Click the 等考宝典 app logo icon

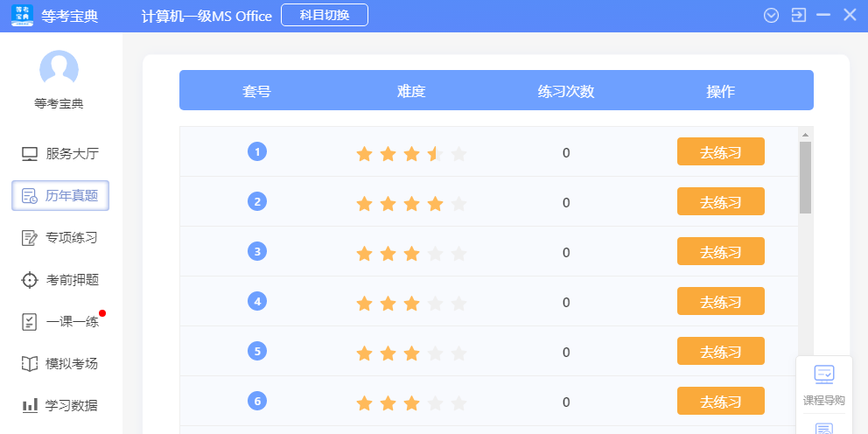point(22,16)
